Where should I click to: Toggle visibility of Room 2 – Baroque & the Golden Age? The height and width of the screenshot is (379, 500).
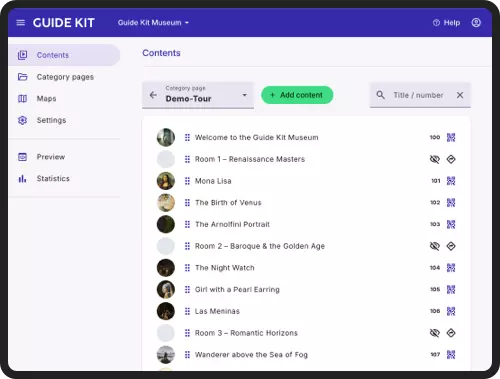point(435,246)
